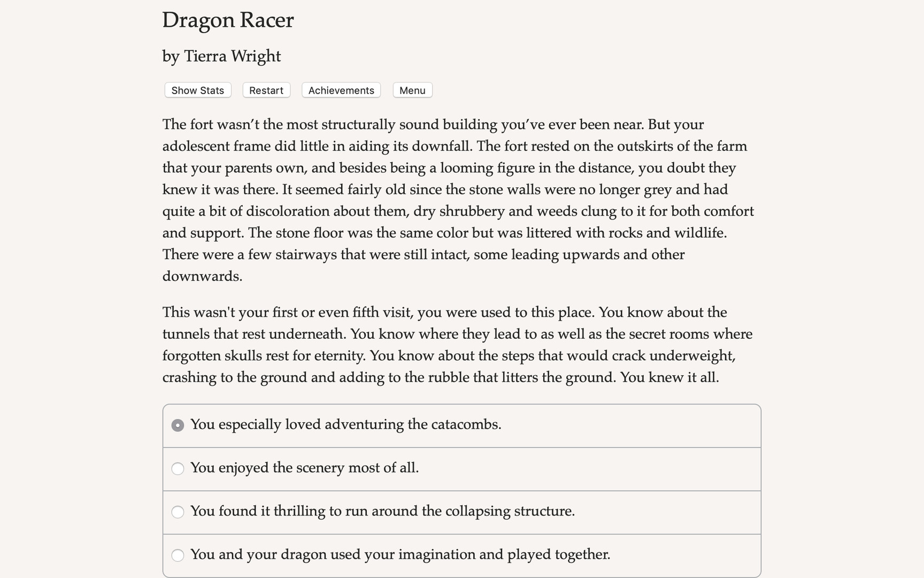Click the catacombs choice label text
The width and height of the screenshot is (924, 578).
coord(346,424)
